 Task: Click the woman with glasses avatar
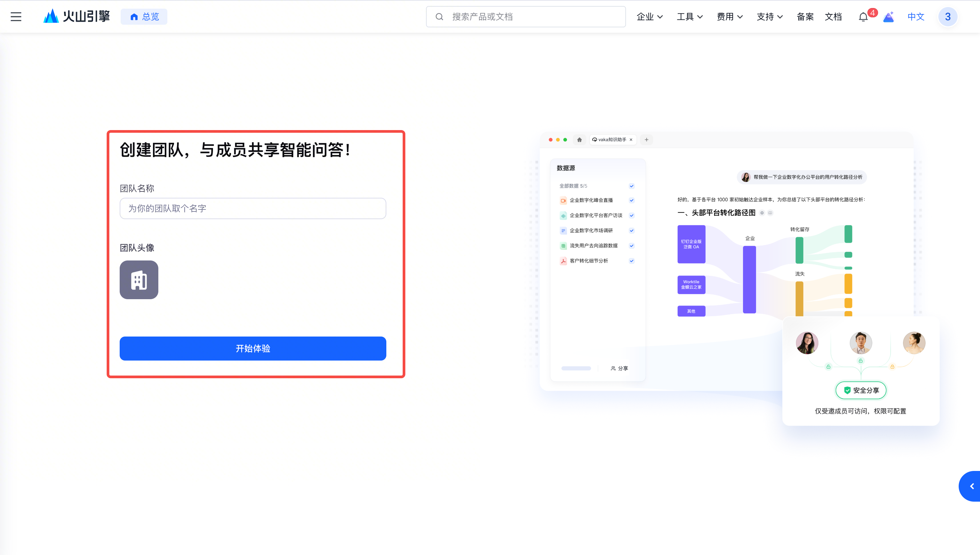pyautogui.click(x=807, y=343)
